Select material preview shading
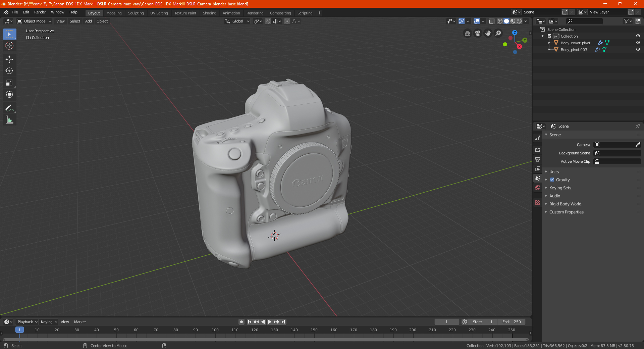 pyautogui.click(x=513, y=21)
